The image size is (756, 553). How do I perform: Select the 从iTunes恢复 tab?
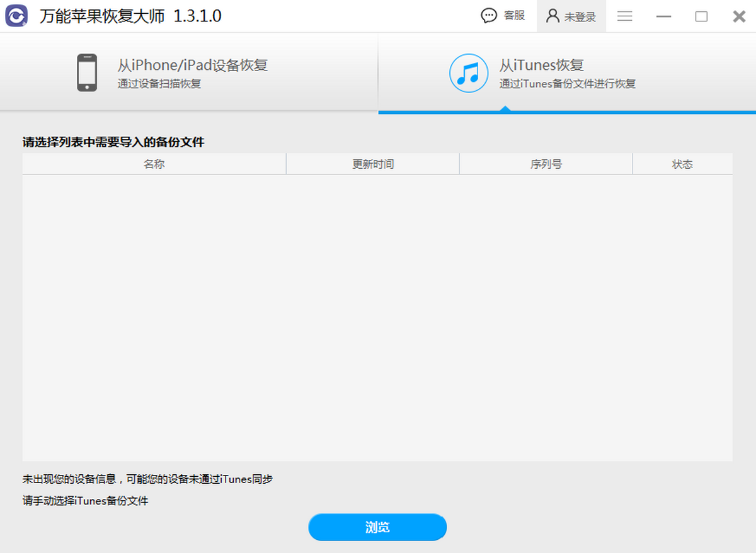coord(567,72)
